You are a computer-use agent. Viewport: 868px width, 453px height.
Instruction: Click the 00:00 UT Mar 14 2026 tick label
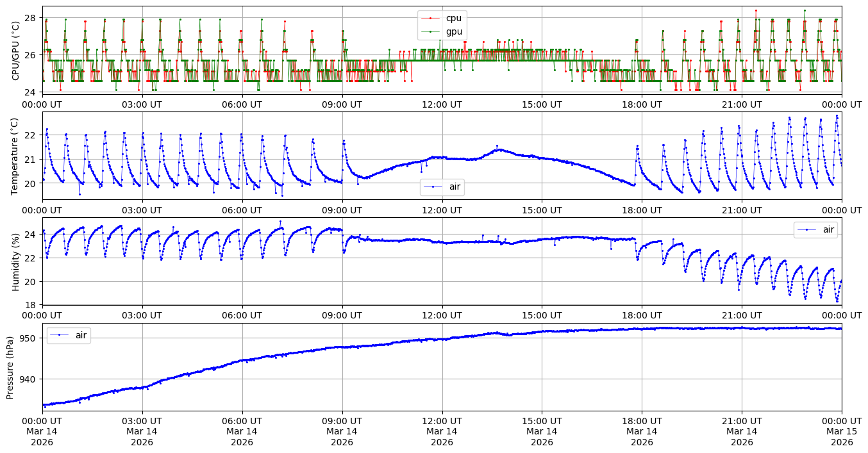pos(43,431)
